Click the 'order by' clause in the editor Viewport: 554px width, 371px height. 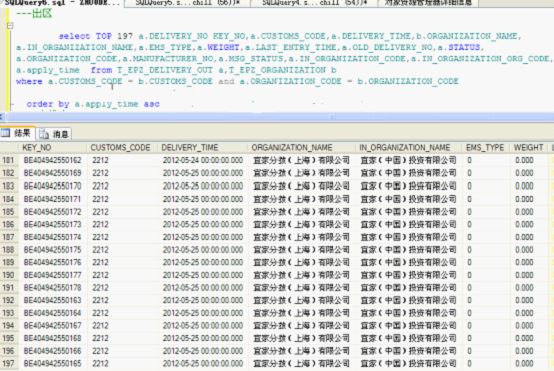[48, 104]
